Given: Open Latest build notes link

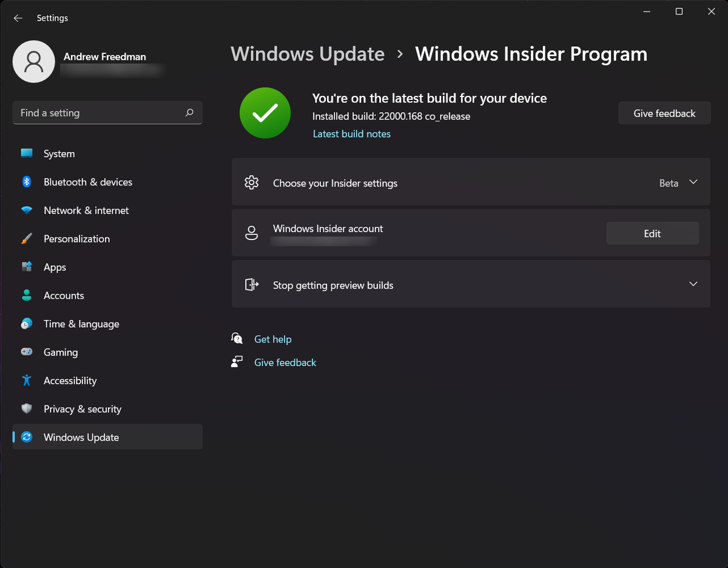Looking at the screenshot, I should point(351,133).
